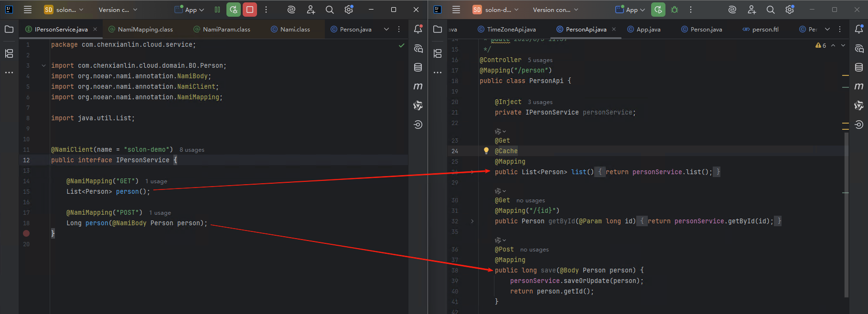Viewport: 868px width, 314px height.
Task: Open Structure tool window in right IDE
Action: point(438,53)
